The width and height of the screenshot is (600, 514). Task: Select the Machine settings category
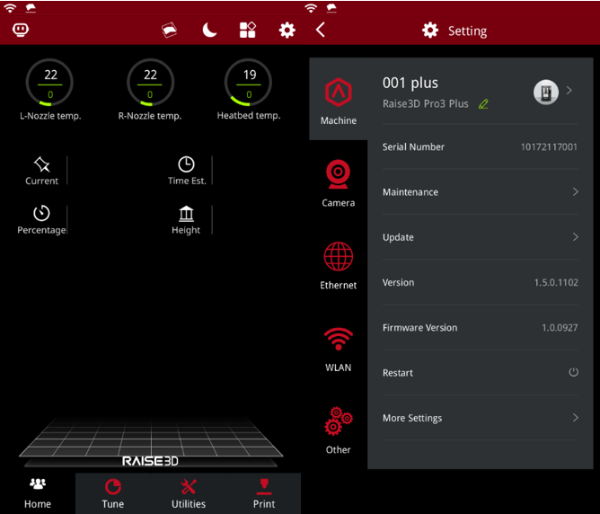click(338, 101)
